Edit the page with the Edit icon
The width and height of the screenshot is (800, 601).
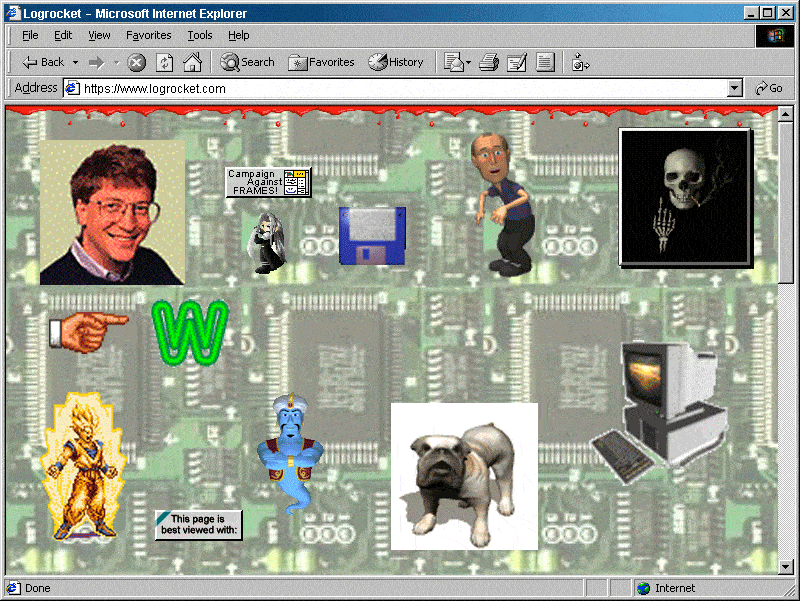point(517,62)
